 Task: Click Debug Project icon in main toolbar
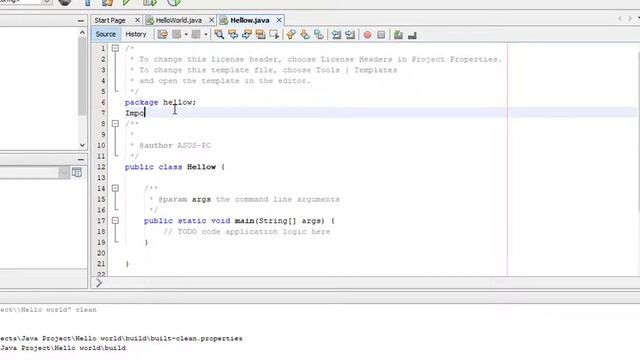[x=149, y=2]
